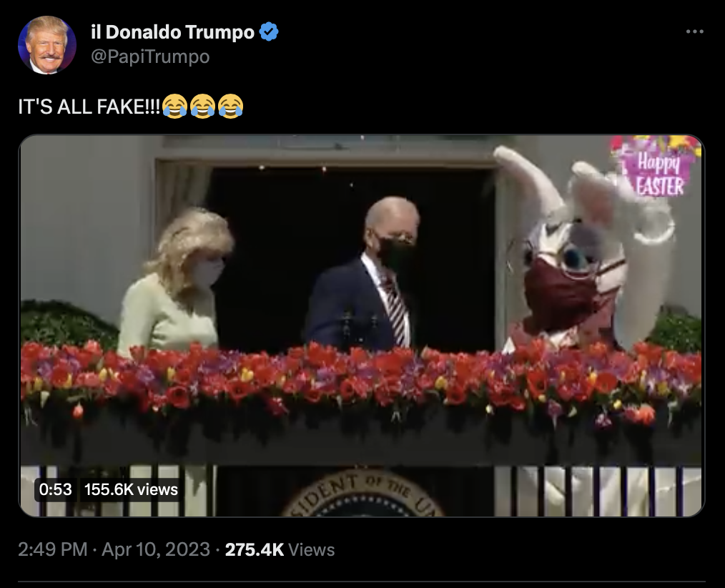Click the presidential seal in the video

pyautogui.click(x=363, y=493)
